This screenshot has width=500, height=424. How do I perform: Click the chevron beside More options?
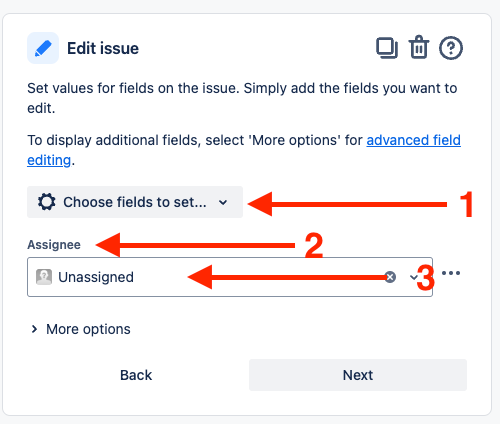[x=34, y=329]
